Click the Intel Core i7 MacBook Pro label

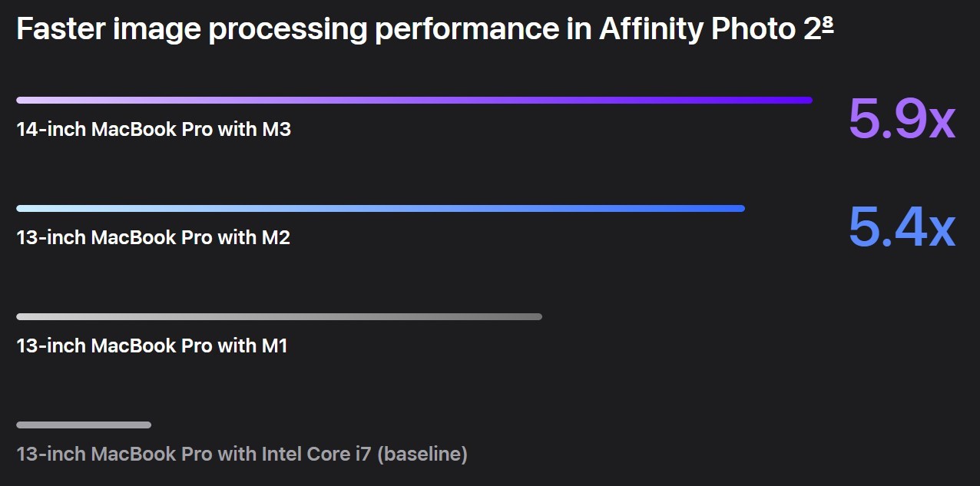coord(241,454)
